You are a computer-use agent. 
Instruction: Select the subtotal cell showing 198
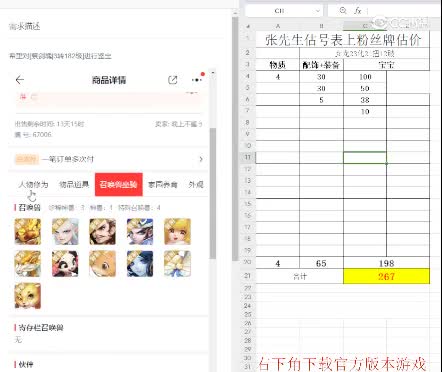click(386, 263)
